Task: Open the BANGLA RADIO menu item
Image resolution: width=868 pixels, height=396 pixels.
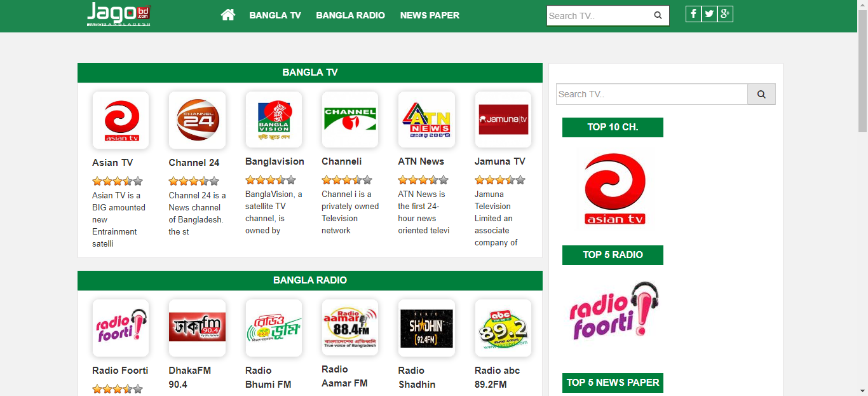Action: click(x=350, y=15)
